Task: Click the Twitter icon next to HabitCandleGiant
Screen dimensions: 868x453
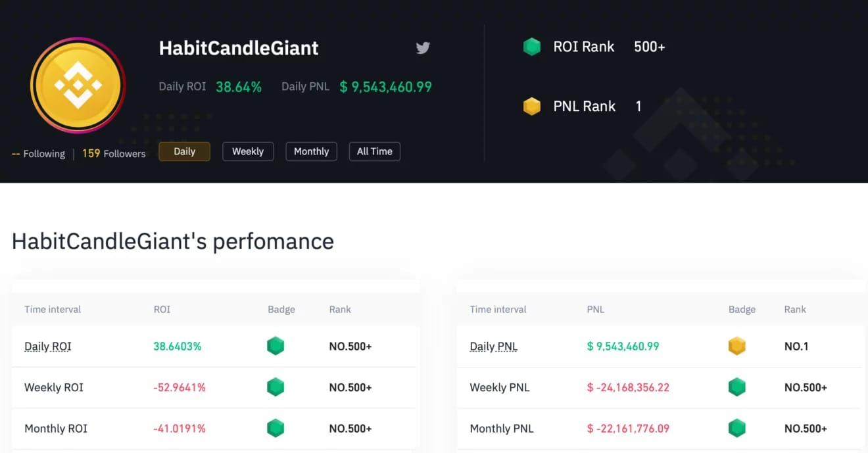Action: [422, 47]
